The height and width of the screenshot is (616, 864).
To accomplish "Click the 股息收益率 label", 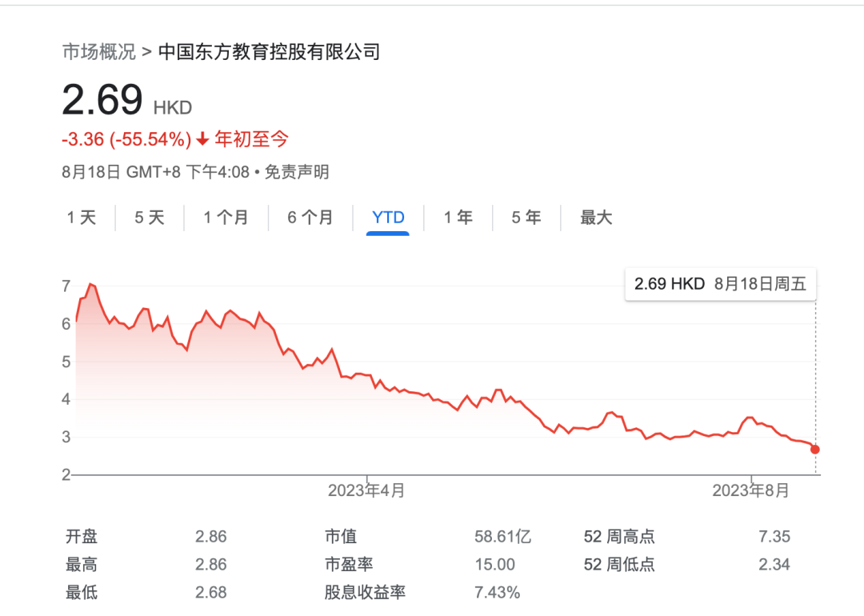I will click(365, 592).
